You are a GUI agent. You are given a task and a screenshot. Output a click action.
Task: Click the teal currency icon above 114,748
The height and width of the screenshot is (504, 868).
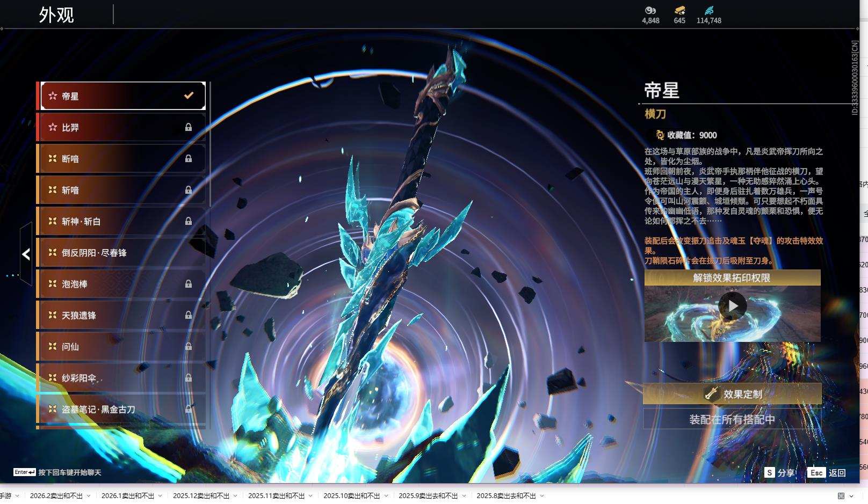pyautogui.click(x=709, y=10)
